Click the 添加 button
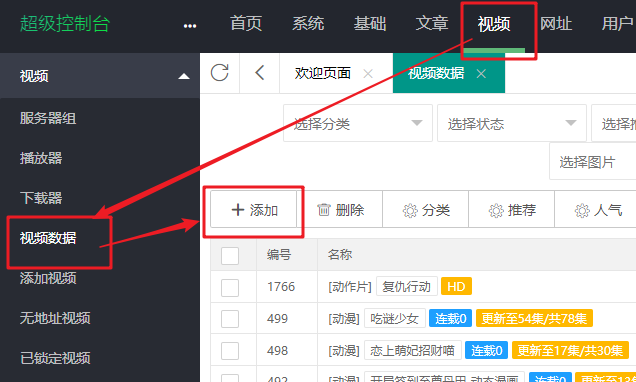 (254, 210)
